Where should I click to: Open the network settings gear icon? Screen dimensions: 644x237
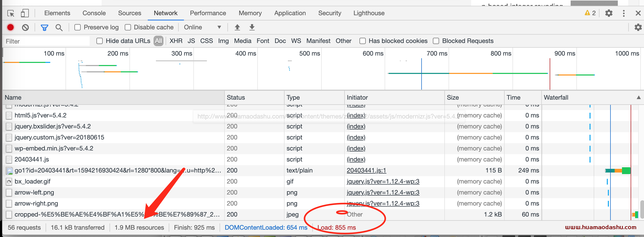(x=638, y=27)
